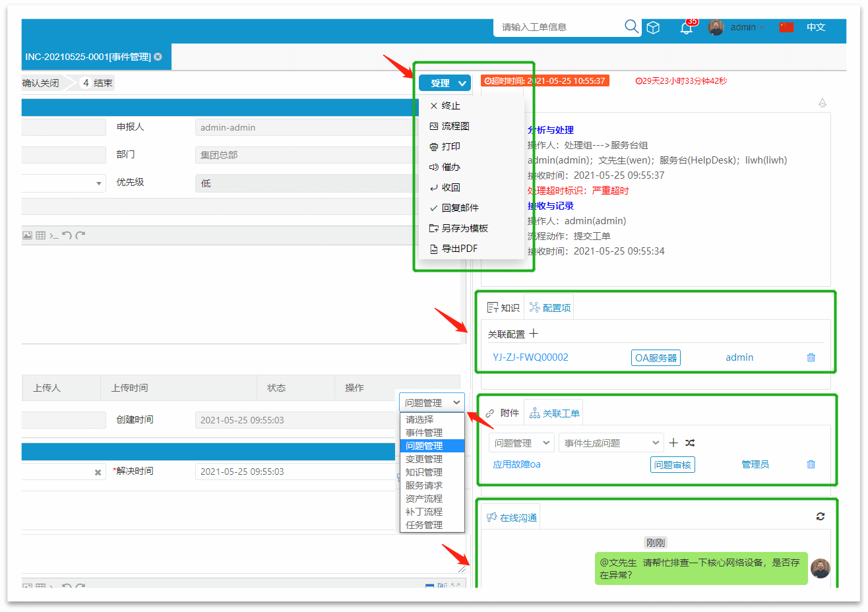The image size is (868, 612).
Task: Click the shuffle icon beside 事件生成问题
Action: point(690,443)
